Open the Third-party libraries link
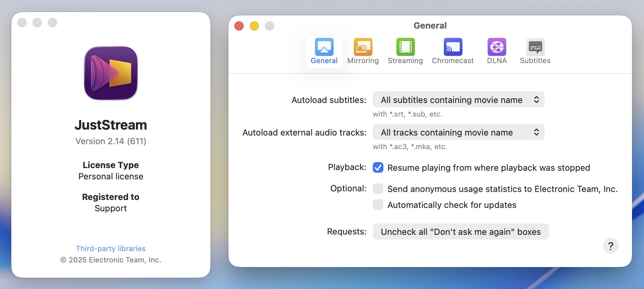This screenshot has height=289, width=644. point(111,248)
